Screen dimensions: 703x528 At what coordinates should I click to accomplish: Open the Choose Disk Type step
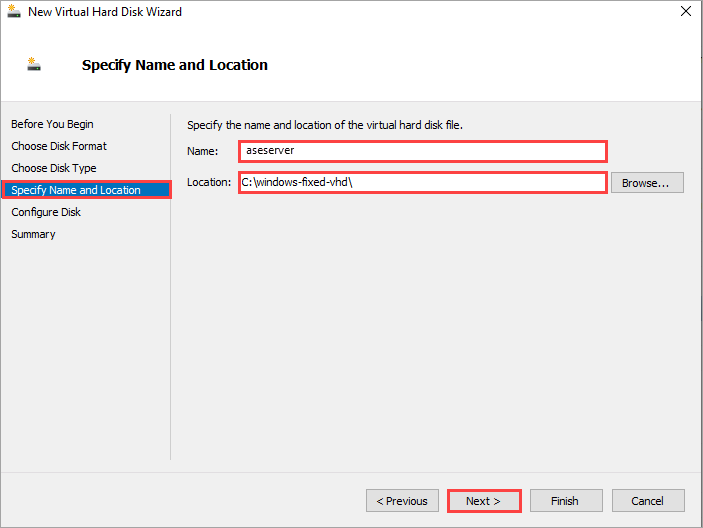pos(54,168)
